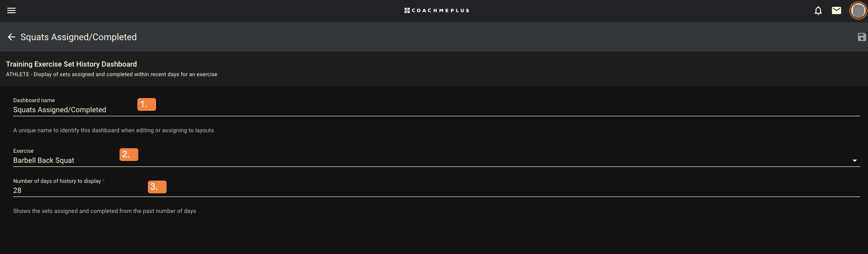Save the dashboard with the floppy disk icon
Image resolution: width=868 pixels, height=254 pixels.
[862, 37]
